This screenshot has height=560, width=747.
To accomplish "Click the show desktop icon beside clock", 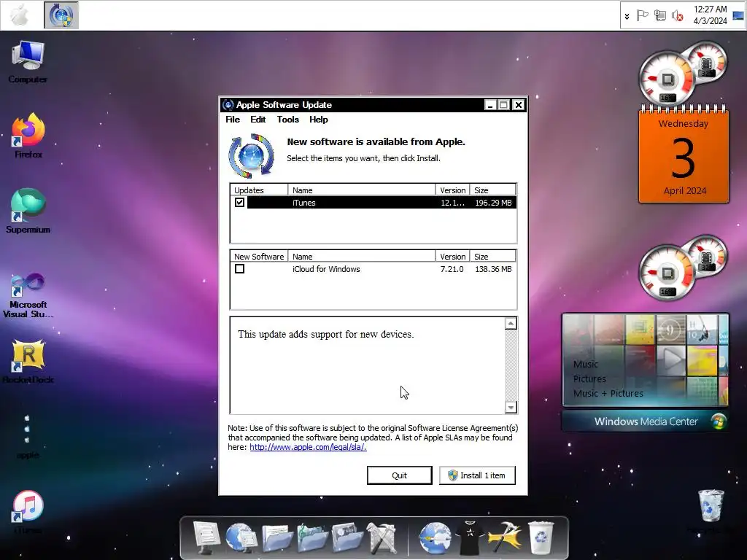I will [738, 15].
